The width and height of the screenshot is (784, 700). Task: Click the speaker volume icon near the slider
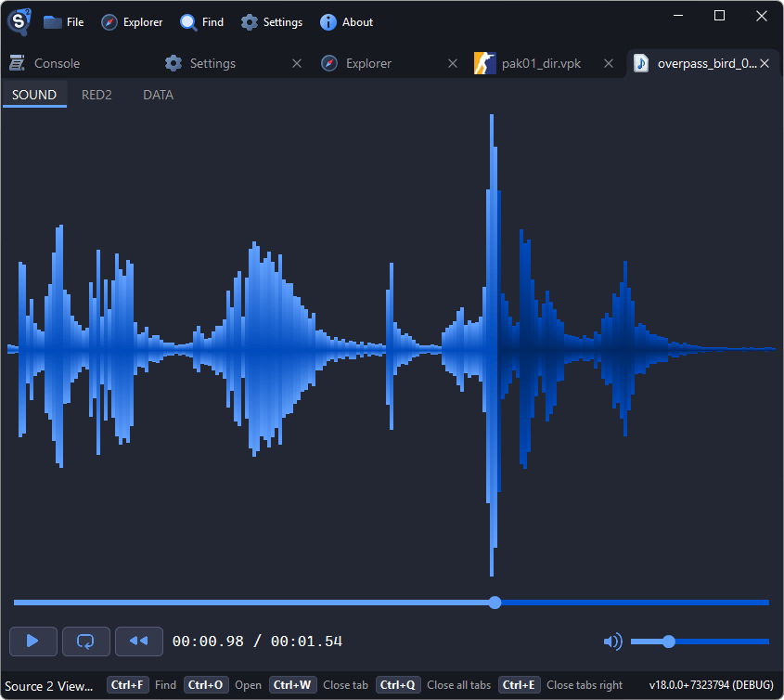(612, 641)
